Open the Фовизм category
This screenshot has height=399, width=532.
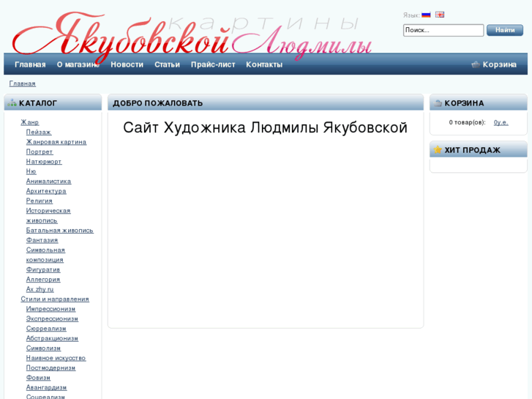coord(38,379)
